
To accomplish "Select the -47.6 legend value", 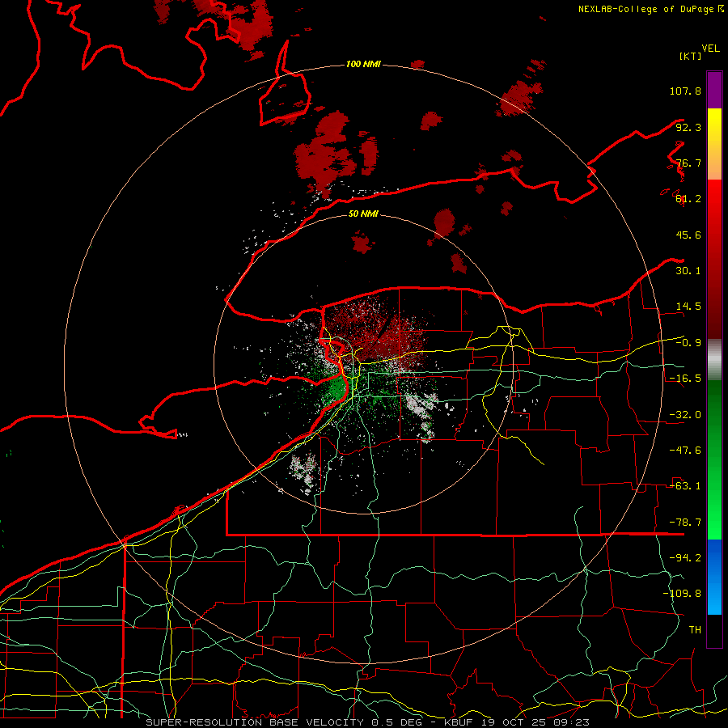I will point(685,451).
